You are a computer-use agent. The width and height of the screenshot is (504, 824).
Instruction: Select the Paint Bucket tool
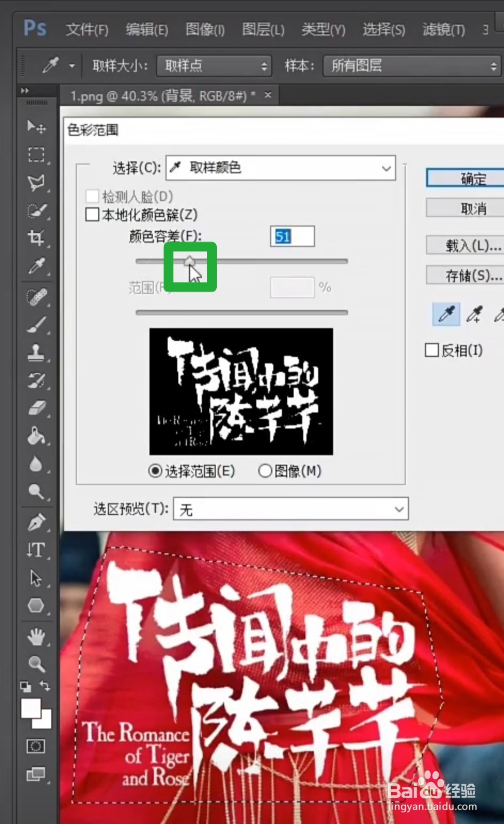point(36,436)
